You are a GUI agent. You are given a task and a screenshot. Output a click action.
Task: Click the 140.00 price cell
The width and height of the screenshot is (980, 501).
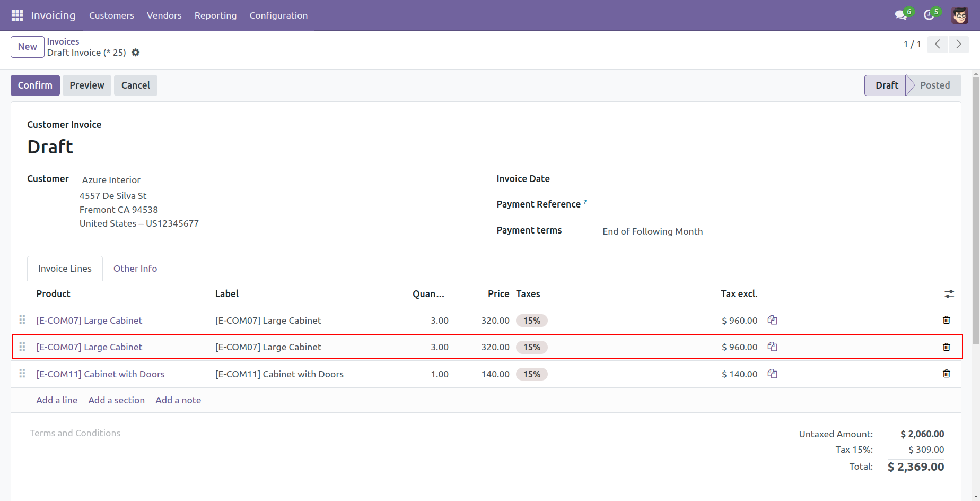495,374
